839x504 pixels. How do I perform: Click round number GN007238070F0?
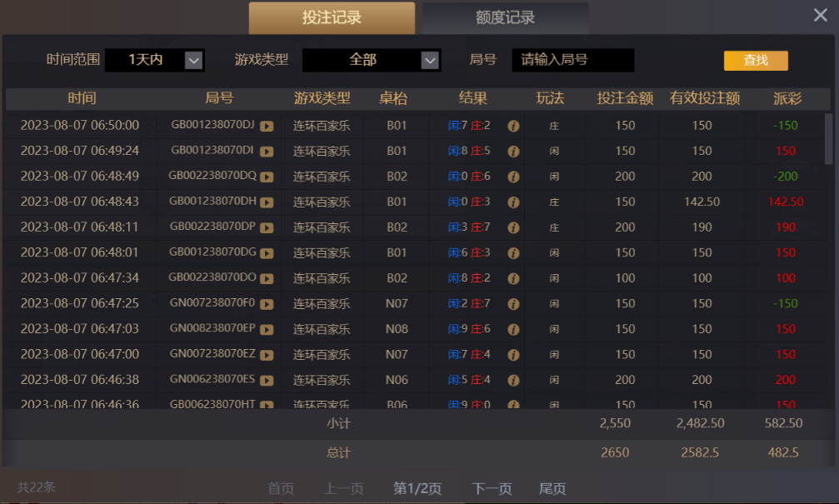coord(212,303)
